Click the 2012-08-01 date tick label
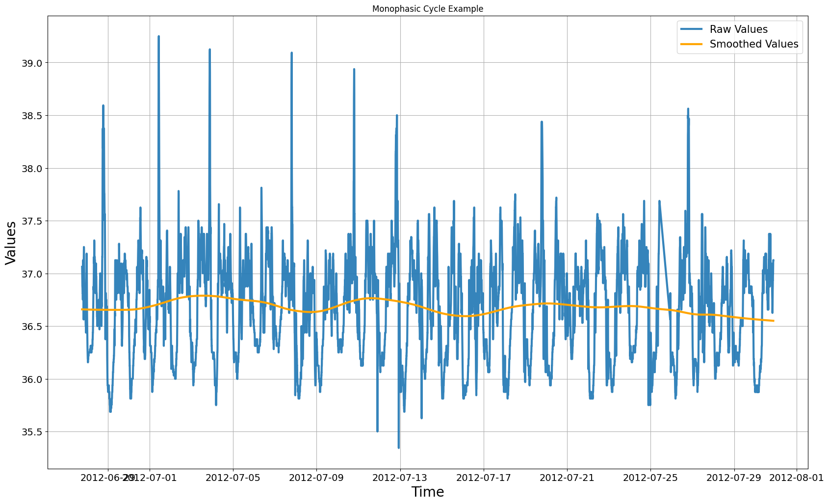Screen dimensions: 829x504 coord(797,477)
